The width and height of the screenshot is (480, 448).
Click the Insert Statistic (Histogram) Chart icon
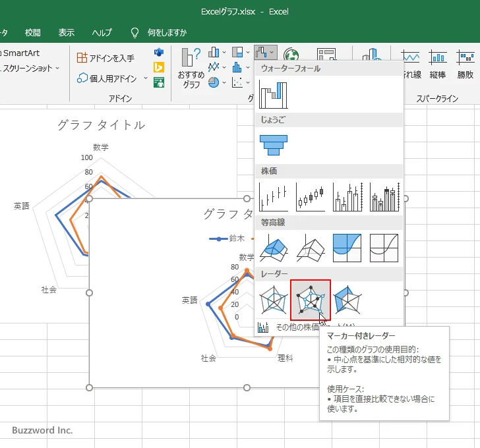(x=237, y=67)
